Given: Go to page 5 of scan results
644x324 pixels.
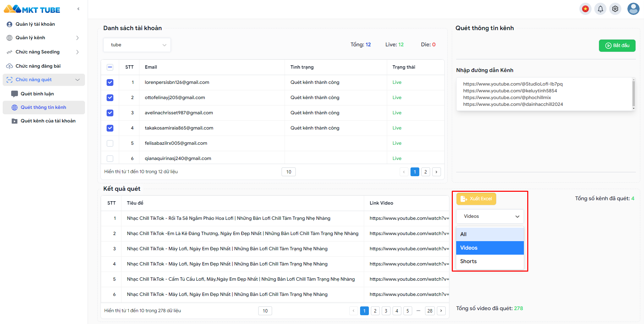Looking at the screenshot, I should pyautogui.click(x=407, y=311).
